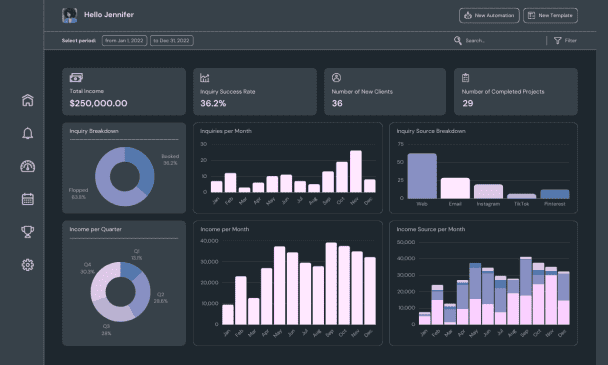The height and width of the screenshot is (365, 608).
Task: Open the calendar icon in sidebar
Action: pyautogui.click(x=28, y=199)
